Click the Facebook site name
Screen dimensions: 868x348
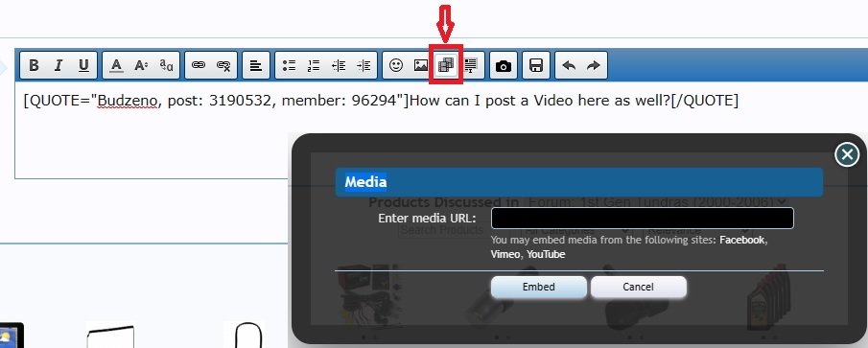pos(741,240)
